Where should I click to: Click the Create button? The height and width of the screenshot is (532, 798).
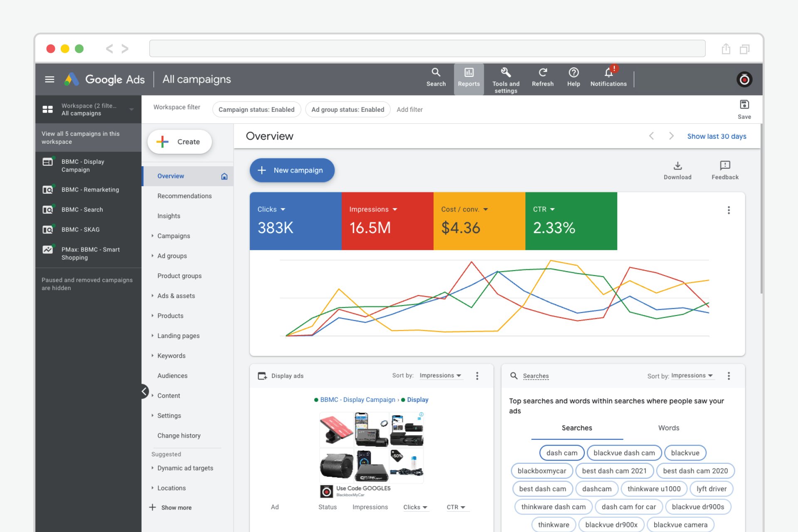coord(180,142)
